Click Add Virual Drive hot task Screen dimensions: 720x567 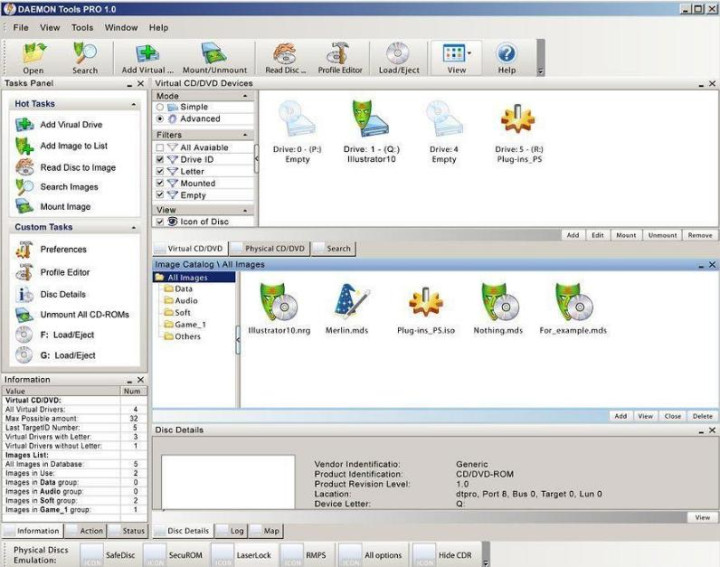click(59, 124)
